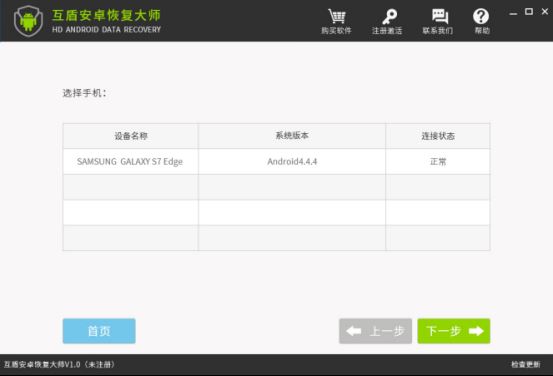553x376 pixels.
Task: Click the 系统版本 column header
Action: pyautogui.click(x=292, y=136)
